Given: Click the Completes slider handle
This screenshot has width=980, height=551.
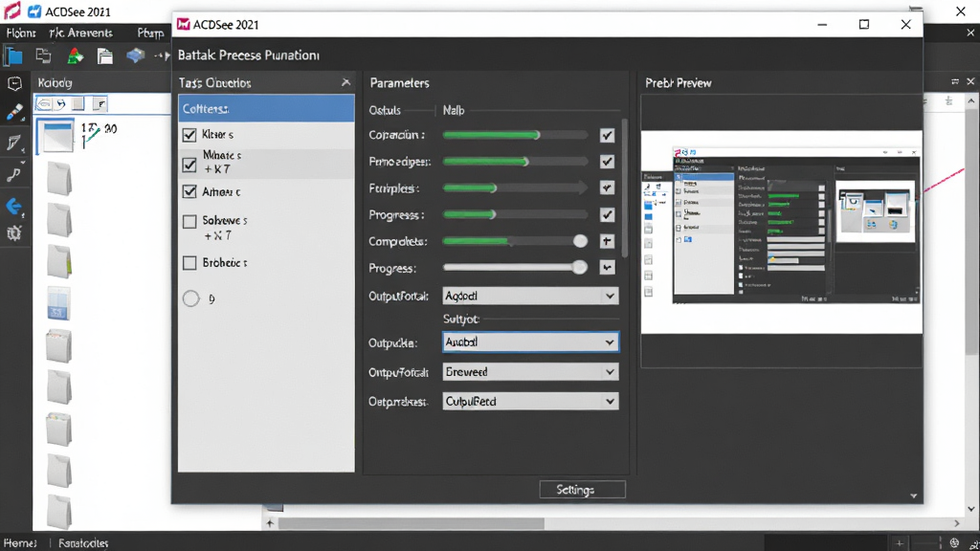Looking at the screenshot, I should tap(580, 241).
